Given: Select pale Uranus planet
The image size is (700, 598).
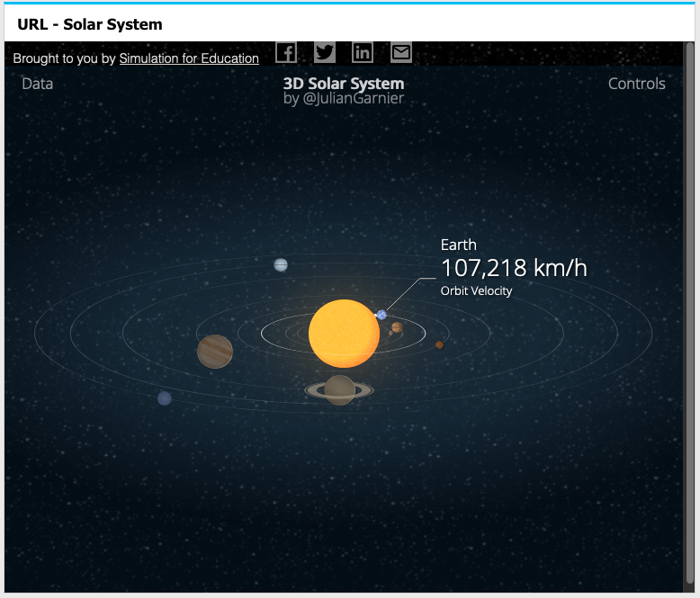Looking at the screenshot, I should pos(281,265).
